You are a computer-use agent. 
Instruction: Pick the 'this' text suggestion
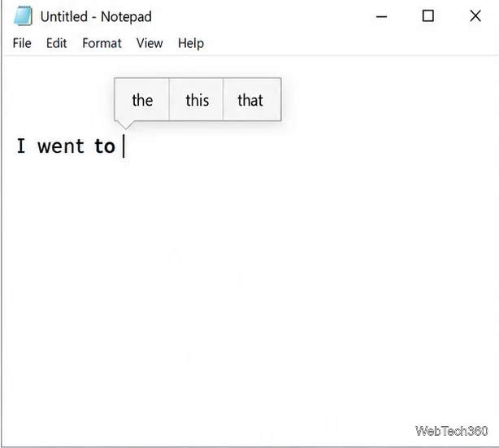[x=197, y=100]
